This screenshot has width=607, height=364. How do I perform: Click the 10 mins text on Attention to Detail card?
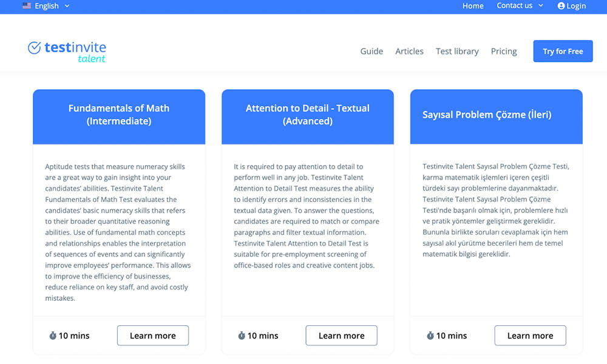click(263, 335)
